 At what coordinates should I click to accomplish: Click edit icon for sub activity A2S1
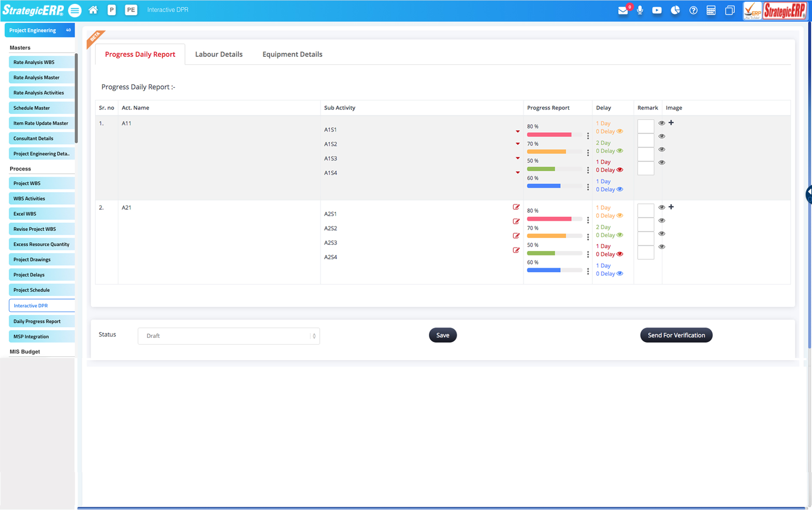coord(516,207)
